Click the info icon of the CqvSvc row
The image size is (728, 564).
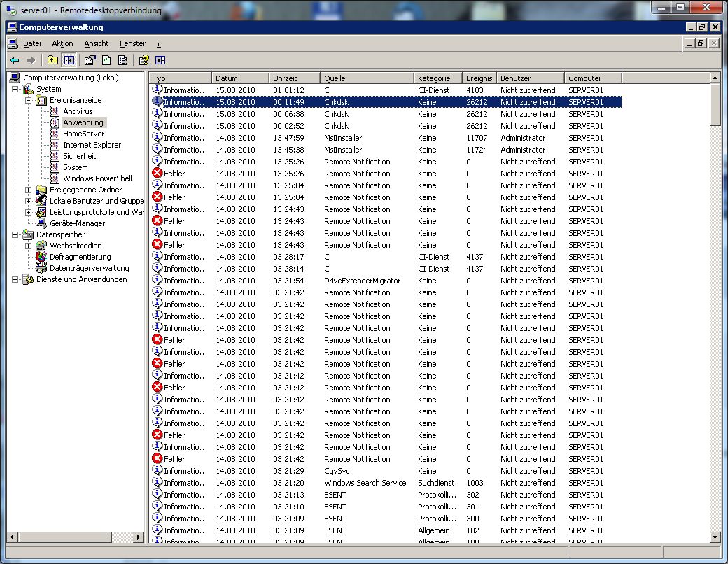coord(157,470)
